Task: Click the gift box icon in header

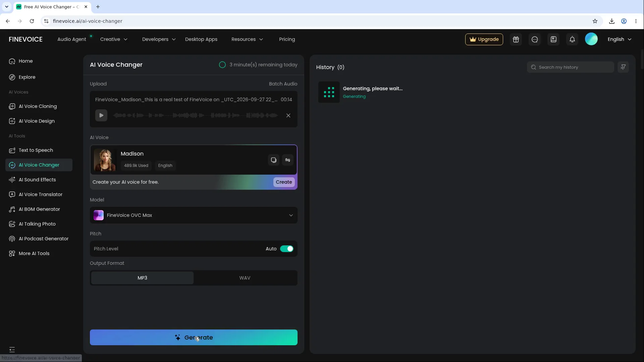Action: click(x=516, y=39)
